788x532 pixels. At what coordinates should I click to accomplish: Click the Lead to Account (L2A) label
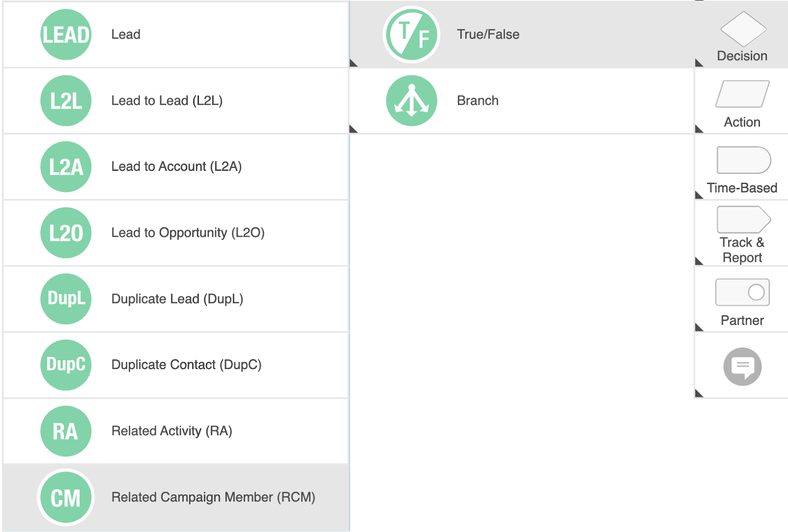point(176,167)
